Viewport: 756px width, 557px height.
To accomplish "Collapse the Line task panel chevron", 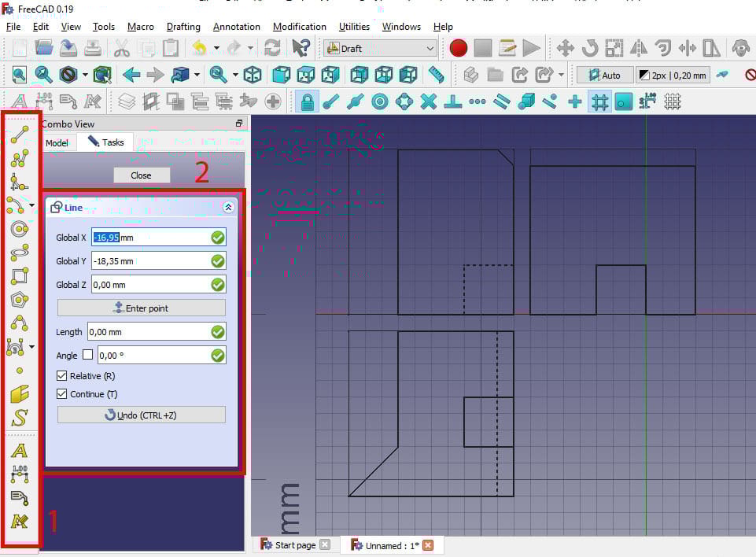I will click(228, 208).
